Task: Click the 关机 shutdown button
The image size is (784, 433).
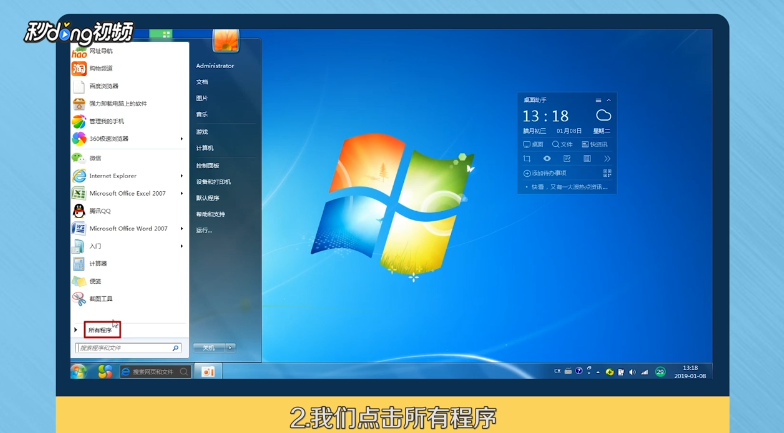Action: coord(209,348)
